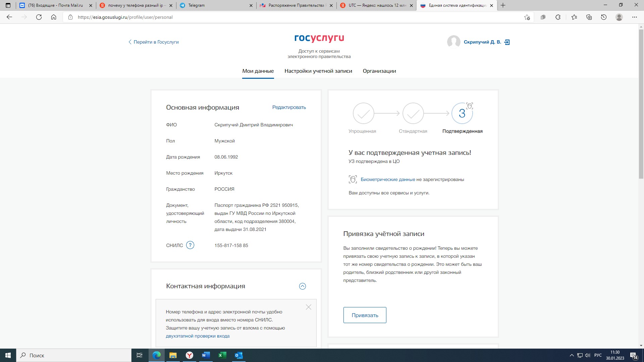Click the Редактировать link
The width and height of the screenshot is (644, 362).
point(289,107)
